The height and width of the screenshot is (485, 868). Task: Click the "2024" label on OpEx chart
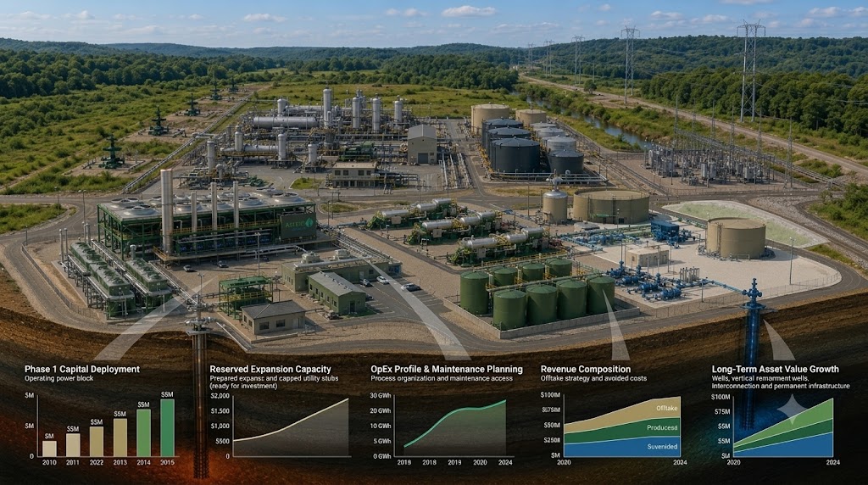click(505, 462)
